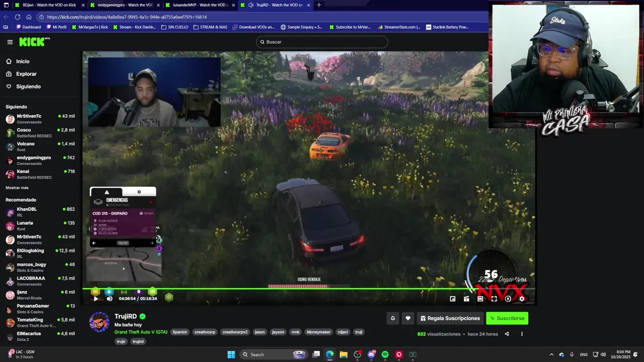Open marcos_bugy recommended channel
The height and width of the screenshot is (362, 644).
(40, 267)
